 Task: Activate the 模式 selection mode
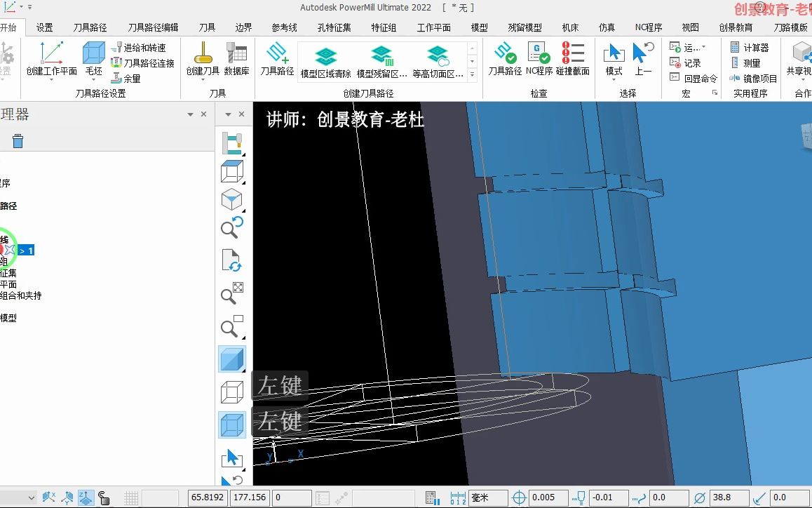pyautogui.click(x=614, y=58)
